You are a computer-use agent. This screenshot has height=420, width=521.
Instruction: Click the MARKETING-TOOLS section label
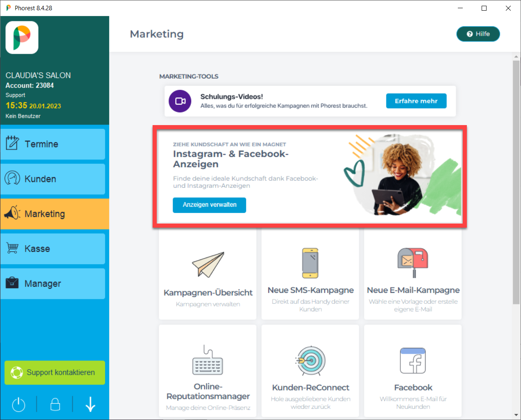point(189,77)
